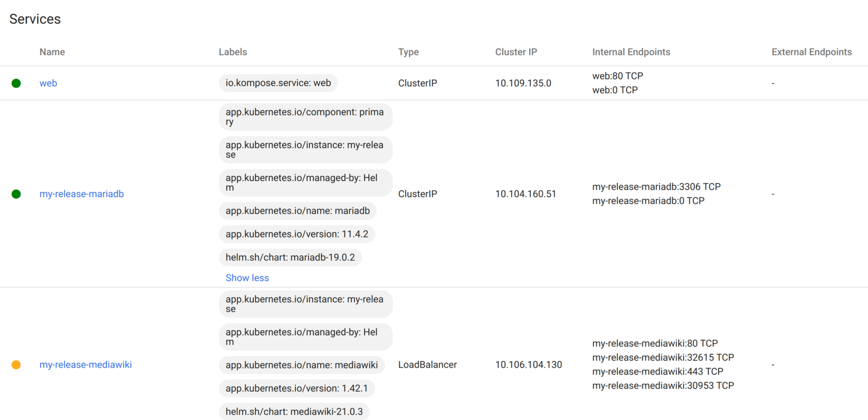Image resolution: width=868 pixels, height=420 pixels.
Task: Select the app.kubernetes.io/name: mariadb label chip
Action: [x=298, y=211]
